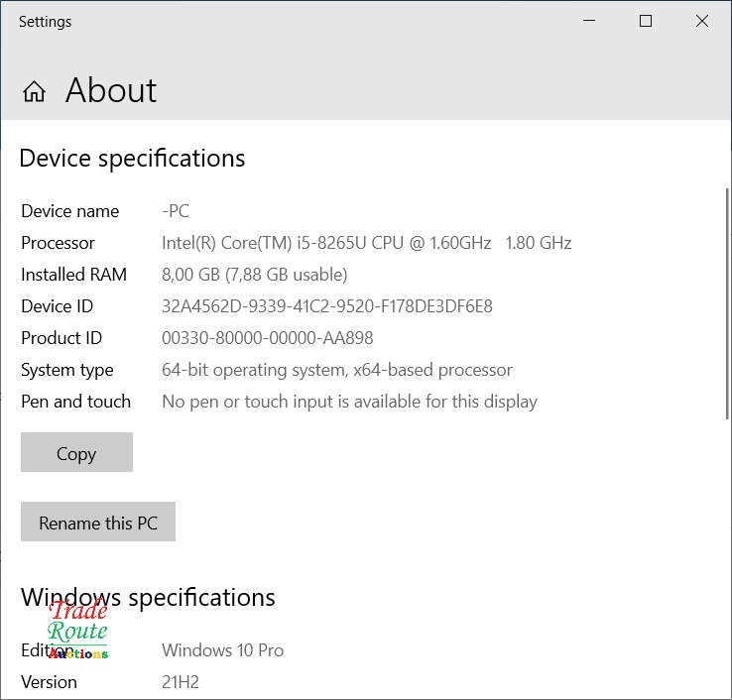The image size is (732, 700).
Task: Select the Device name value -PC
Action: click(176, 211)
